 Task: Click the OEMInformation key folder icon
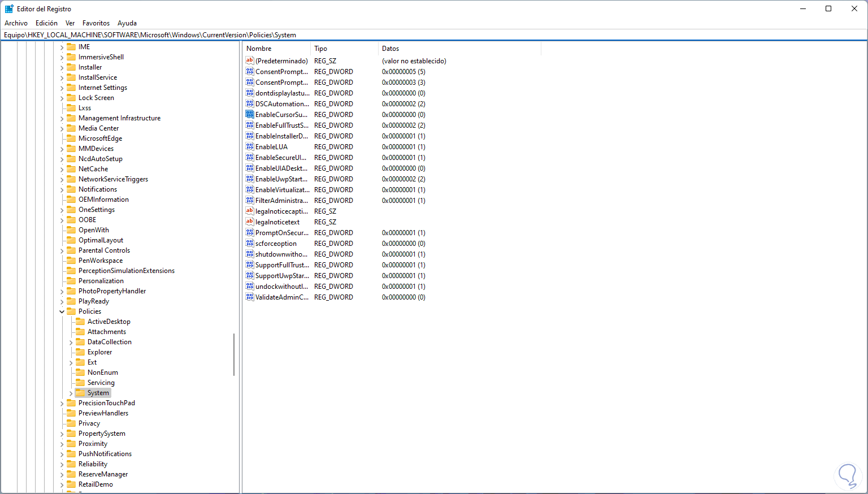point(71,200)
